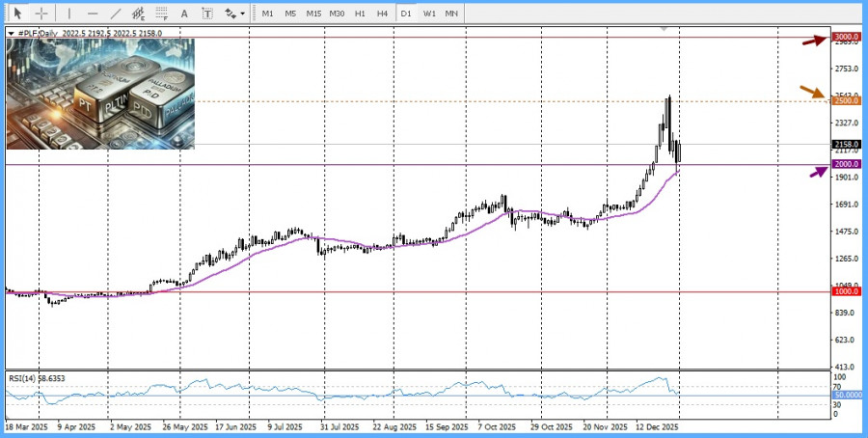Select the equidistant channel tool
Viewport: 868px width, 438px height.
click(x=139, y=14)
